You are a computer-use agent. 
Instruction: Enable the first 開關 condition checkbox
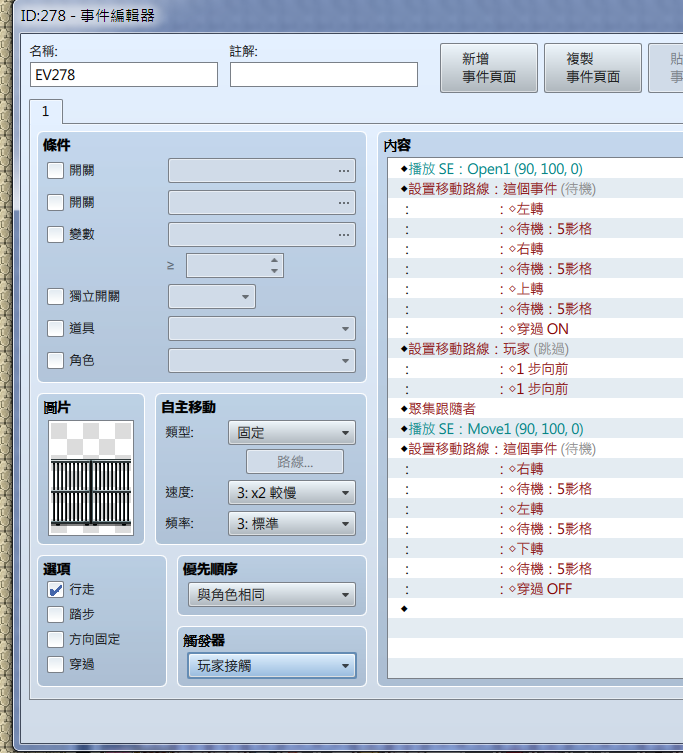[x=55, y=170]
